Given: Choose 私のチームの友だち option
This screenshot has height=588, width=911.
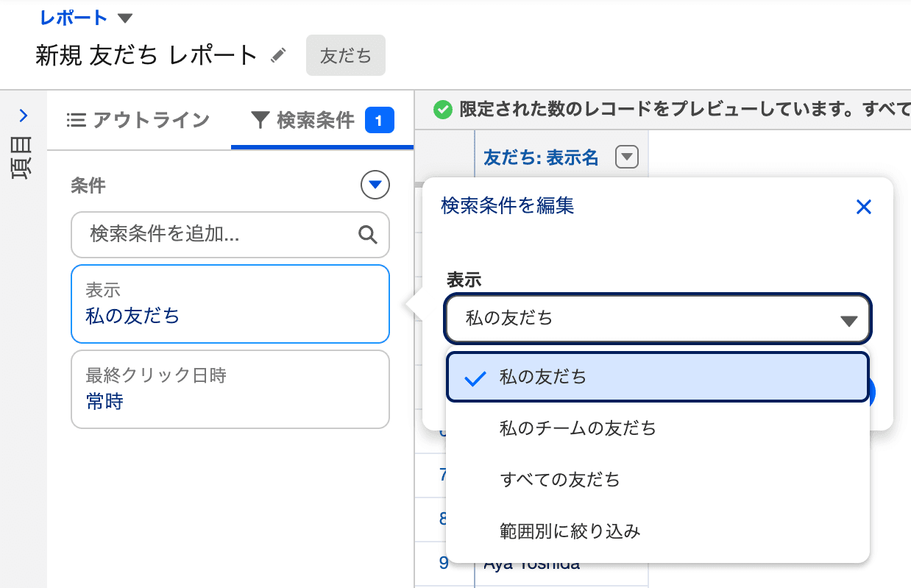Looking at the screenshot, I should [658, 428].
